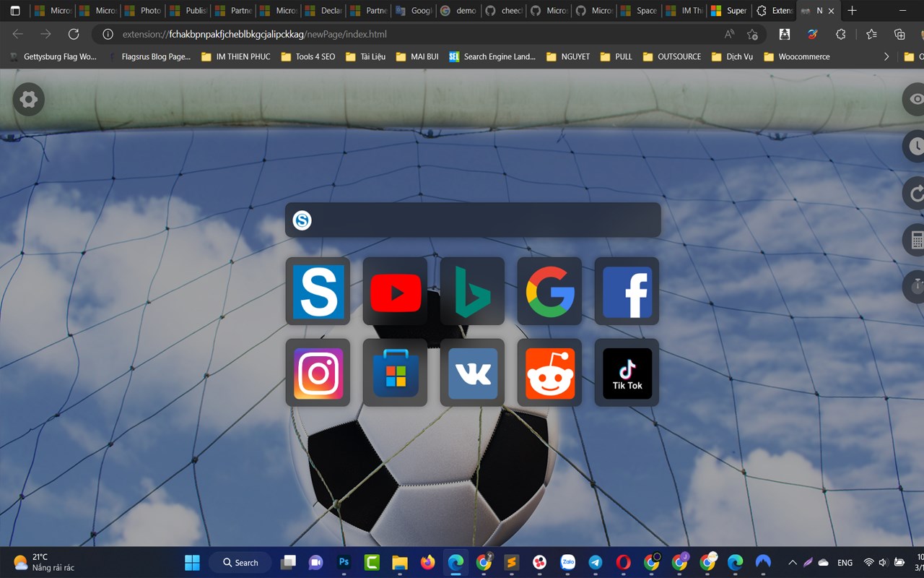Expand the Woocommerce bookmark folder
This screenshot has height=578, width=924.
click(x=797, y=56)
